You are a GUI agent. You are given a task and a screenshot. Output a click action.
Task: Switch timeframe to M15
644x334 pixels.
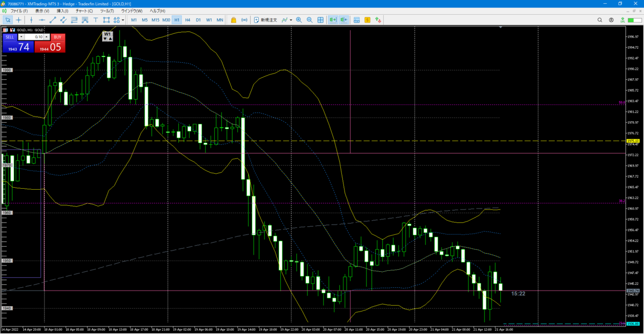(155, 20)
